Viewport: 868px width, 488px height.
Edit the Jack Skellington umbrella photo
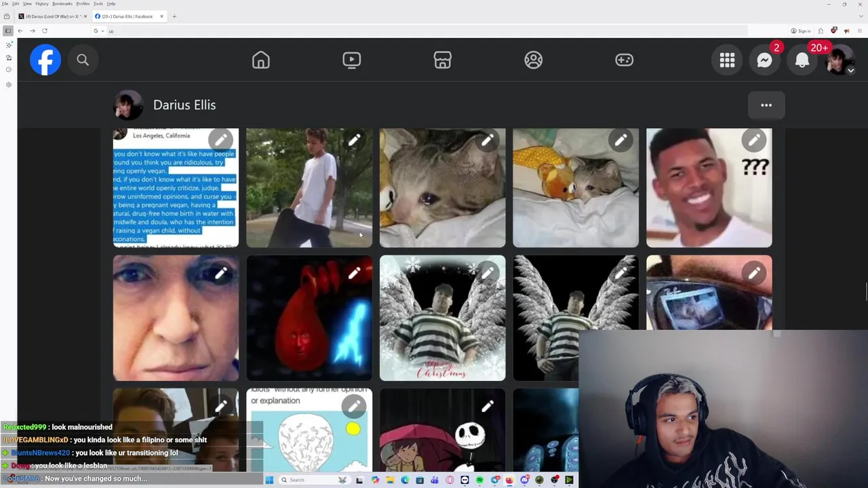[x=488, y=407]
